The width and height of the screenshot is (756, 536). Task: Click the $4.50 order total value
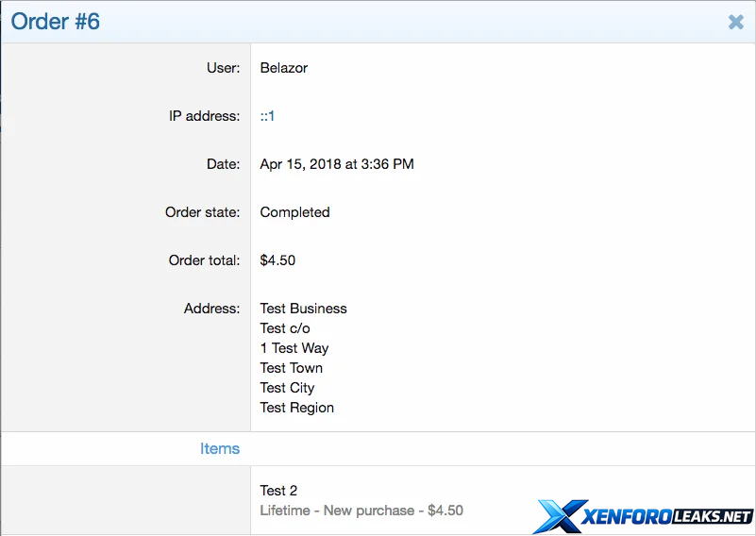[x=277, y=260]
